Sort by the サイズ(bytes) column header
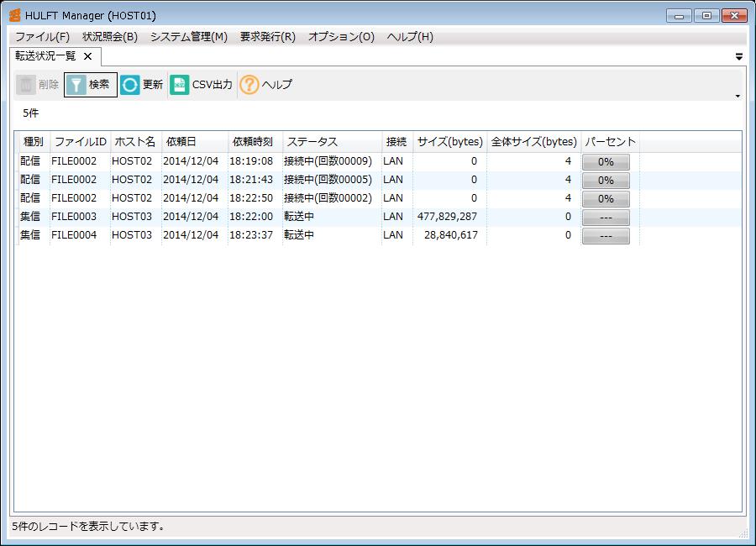 click(450, 142)
